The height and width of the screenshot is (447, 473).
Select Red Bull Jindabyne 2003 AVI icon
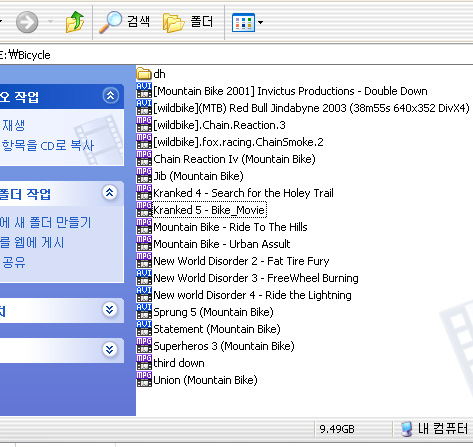click(144, 108)
